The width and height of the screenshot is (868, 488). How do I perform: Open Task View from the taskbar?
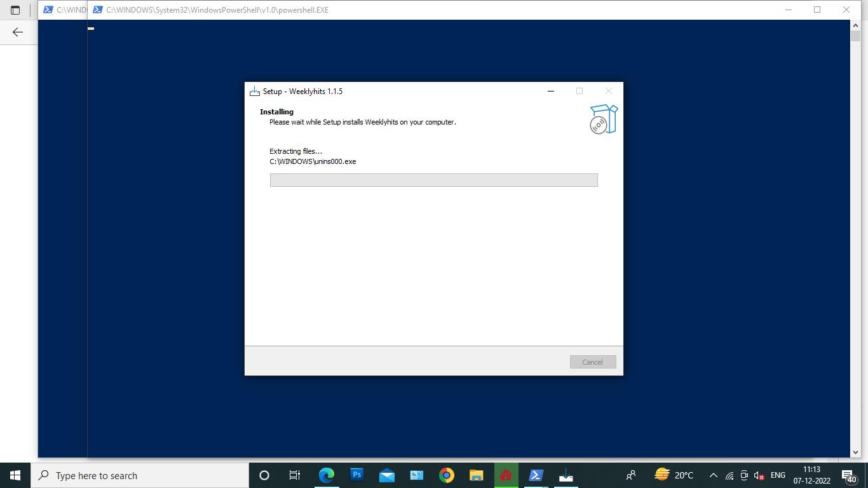[x=294, y=475]
